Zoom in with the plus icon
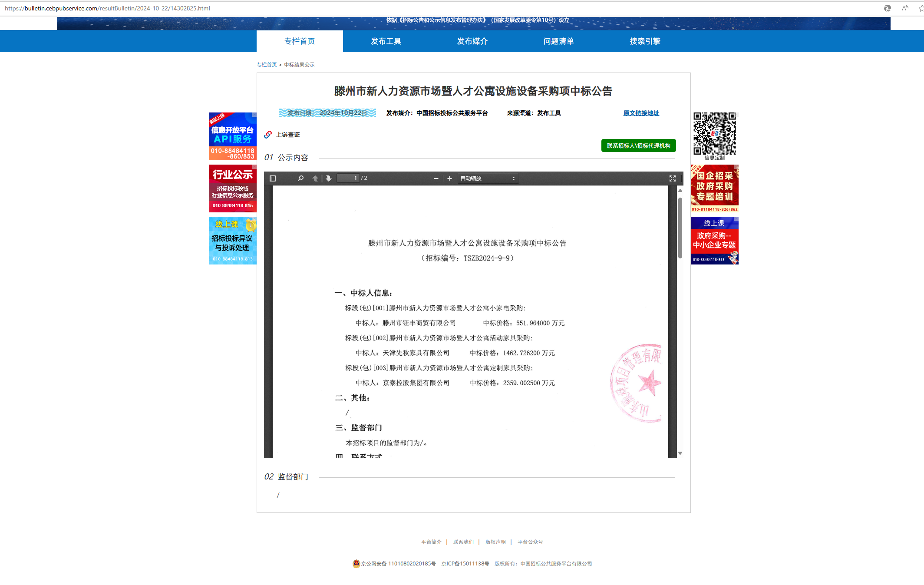The width and height of the screenshot is (924, 585). (449, 178)
